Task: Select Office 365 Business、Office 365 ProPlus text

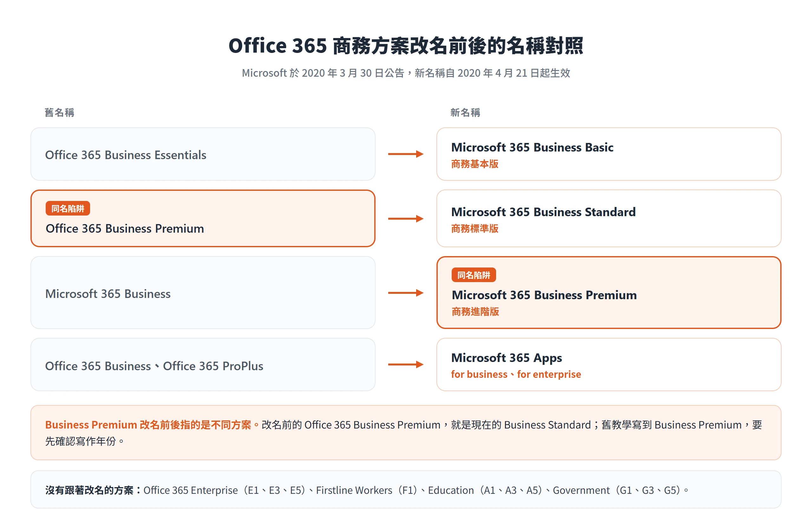Action: (154, 366)
